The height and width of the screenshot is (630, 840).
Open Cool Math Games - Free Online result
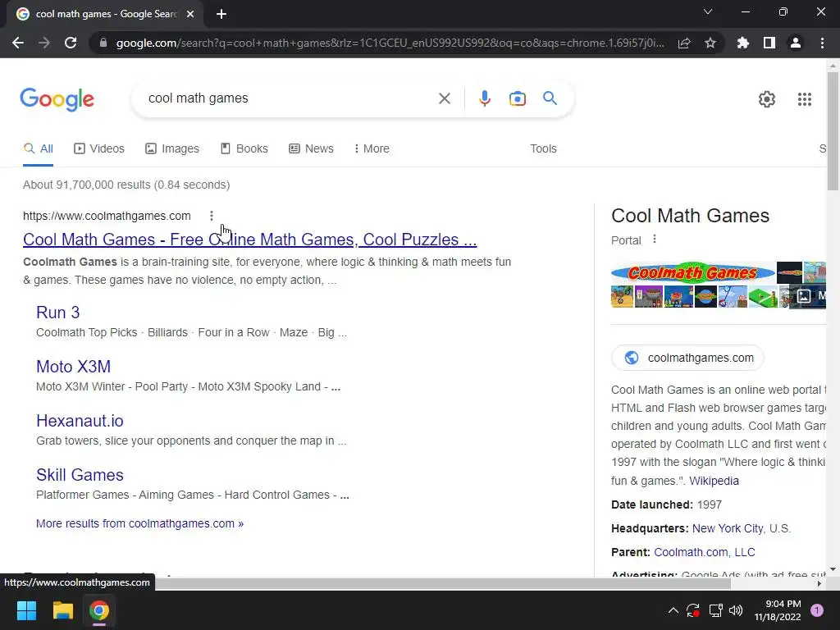249,240
